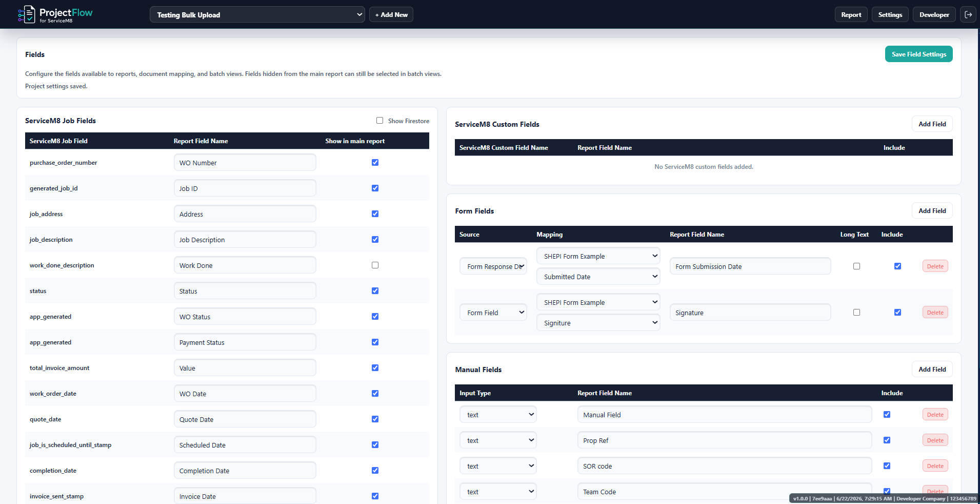Toggle Include for Manual Field row
Viewport: 980px width, 504px height.
pyautogui.click(x=887, y=415)
